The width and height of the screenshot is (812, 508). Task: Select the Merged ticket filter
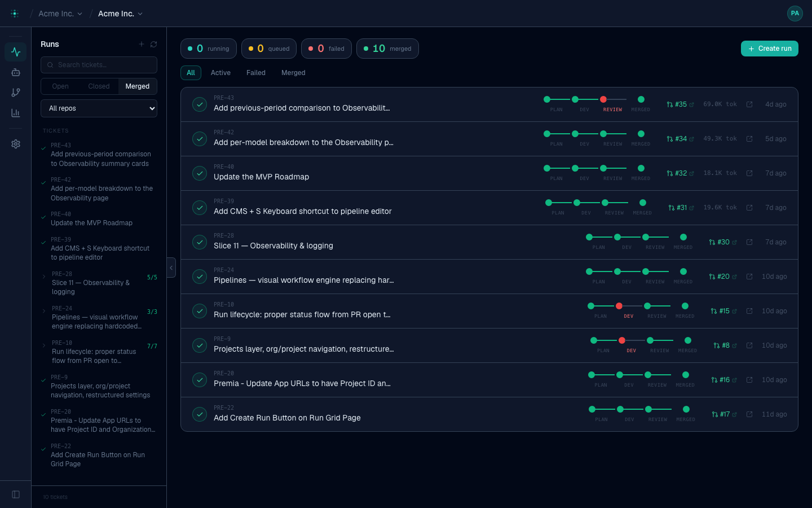(138, 86)
